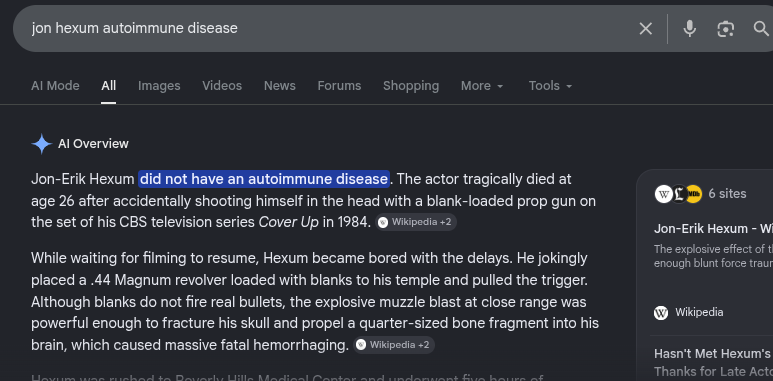Expand the More dropdown menu
This screenshot has width=773, height=381.
[482, 86]
